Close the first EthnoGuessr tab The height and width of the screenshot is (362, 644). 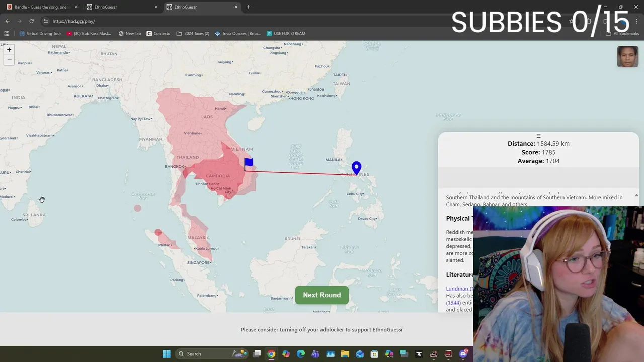156,7
